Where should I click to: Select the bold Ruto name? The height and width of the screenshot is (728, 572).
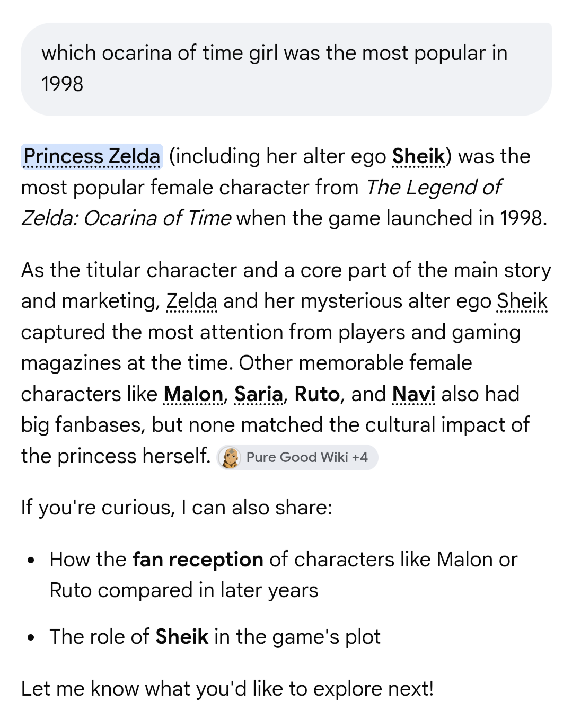click(317, 394)
